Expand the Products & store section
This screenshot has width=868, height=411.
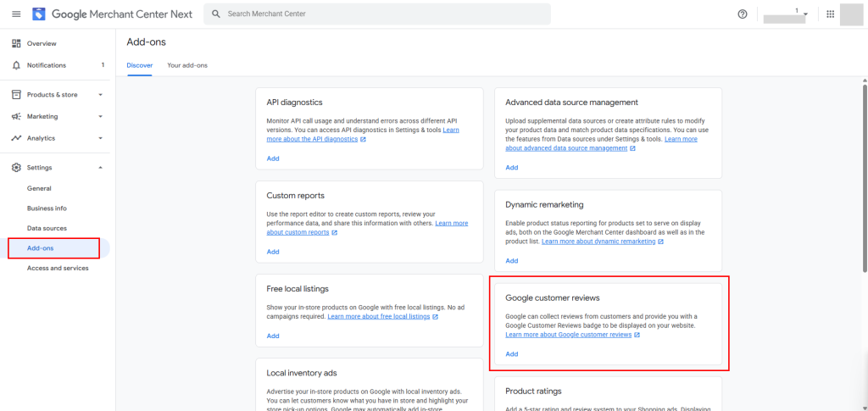(x=100, y=95)
